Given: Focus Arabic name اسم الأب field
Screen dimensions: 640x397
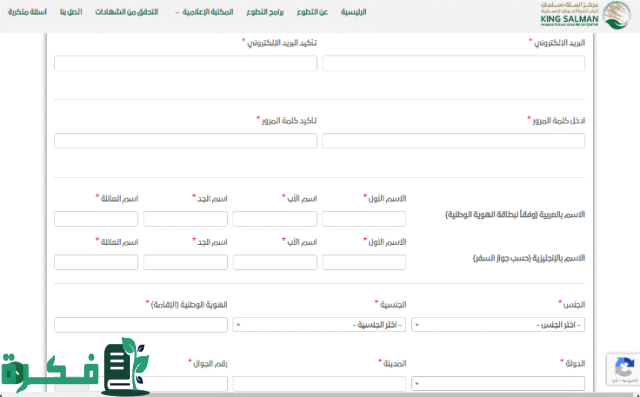Looking at the screenshot, I should pyautogui.click(x=275, y=219).
